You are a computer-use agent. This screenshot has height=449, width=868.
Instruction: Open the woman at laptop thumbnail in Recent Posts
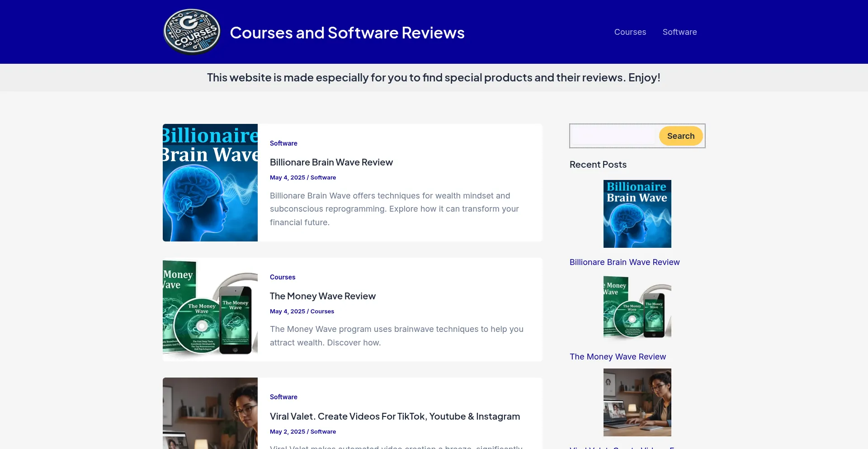pyautogui.click(x=637, y=402)
